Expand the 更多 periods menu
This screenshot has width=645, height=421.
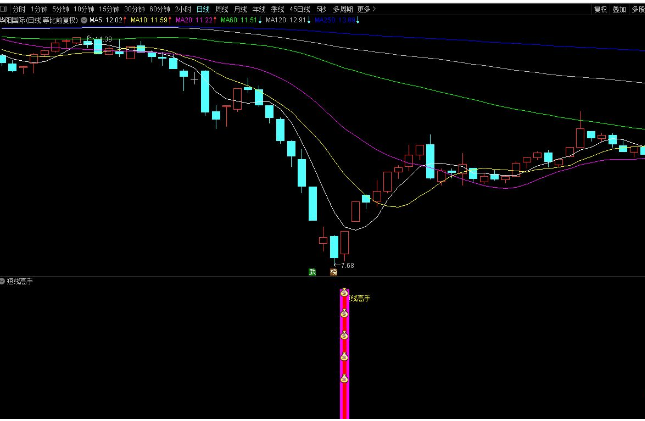point(364,7)
